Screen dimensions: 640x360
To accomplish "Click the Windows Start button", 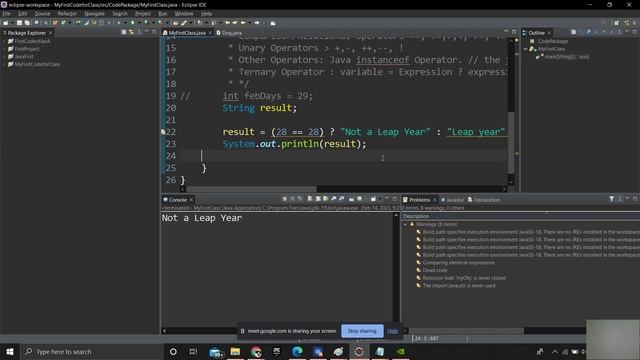I will tap(10, 351).
